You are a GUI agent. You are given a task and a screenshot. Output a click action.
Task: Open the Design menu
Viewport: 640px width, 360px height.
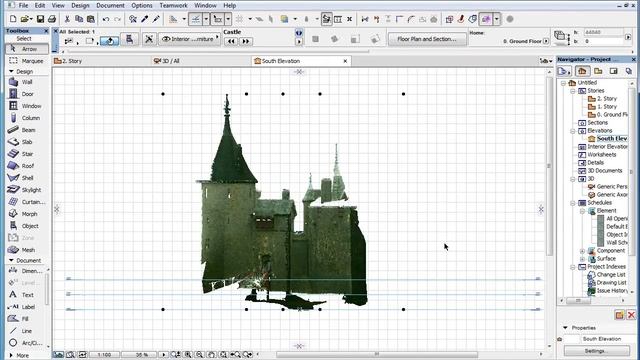click(x=80, y=6)
